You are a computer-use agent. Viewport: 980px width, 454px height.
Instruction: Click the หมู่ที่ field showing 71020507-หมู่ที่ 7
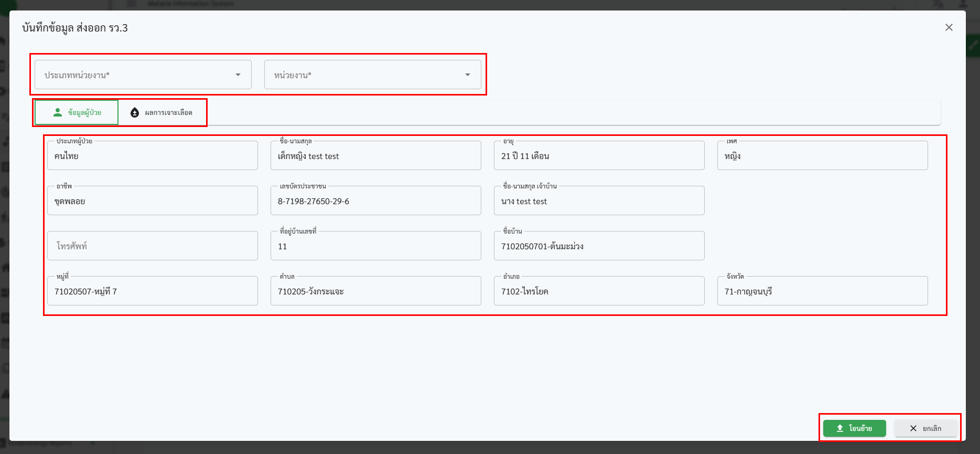tap(152, 291)
